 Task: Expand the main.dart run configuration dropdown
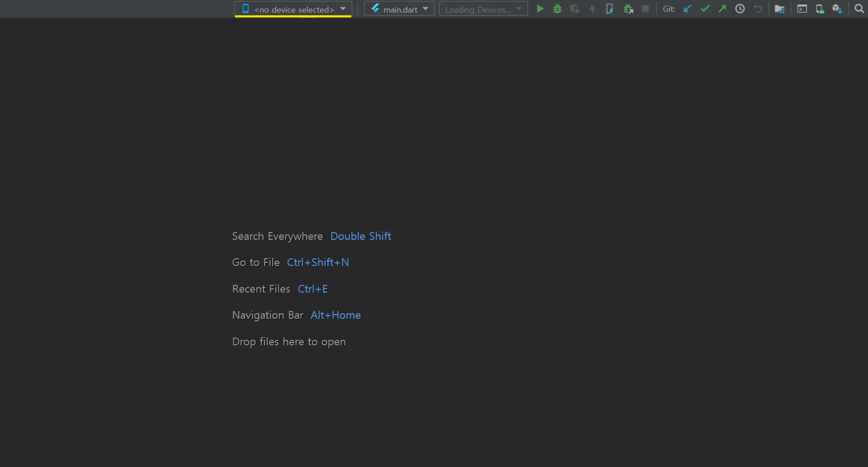399,9
